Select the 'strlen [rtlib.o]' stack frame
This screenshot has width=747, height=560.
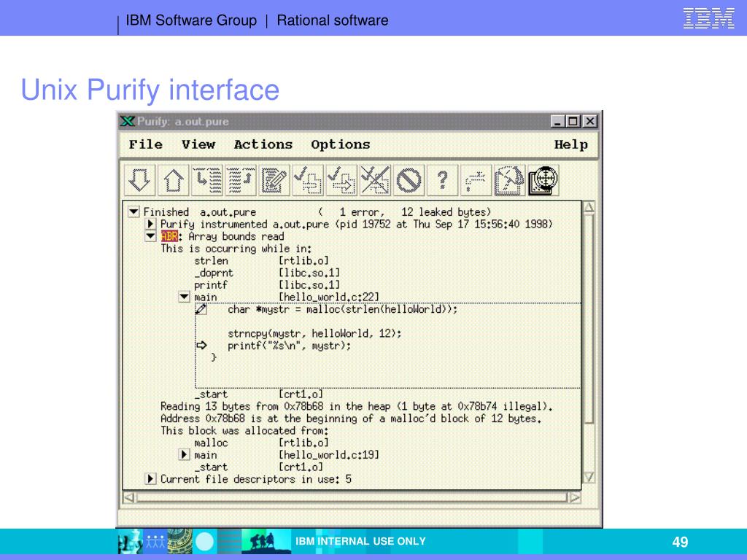(x=261, y=261)
